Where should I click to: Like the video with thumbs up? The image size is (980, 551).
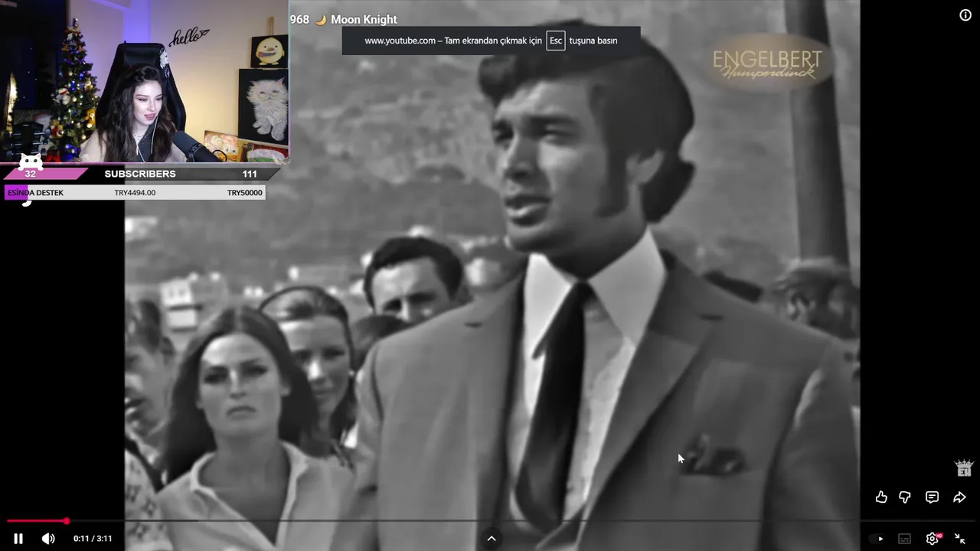pos(881,497)
